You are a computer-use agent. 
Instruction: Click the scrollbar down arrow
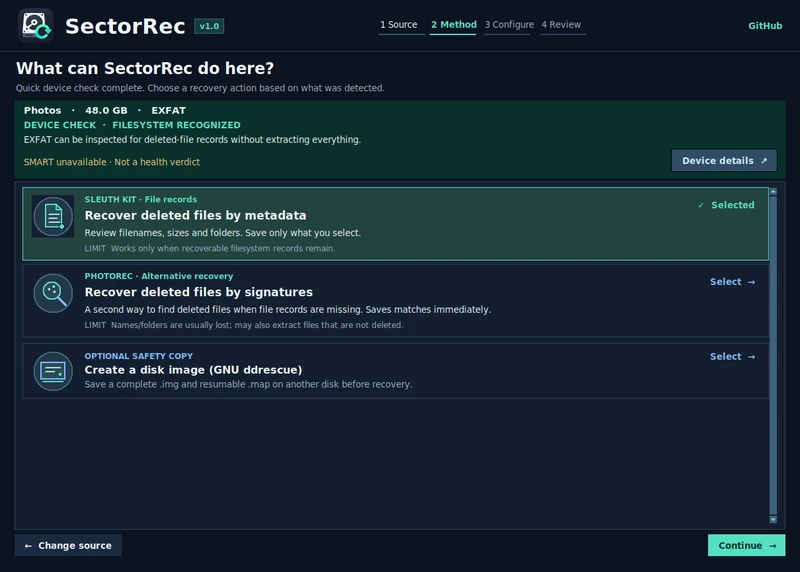coord(773,519)
